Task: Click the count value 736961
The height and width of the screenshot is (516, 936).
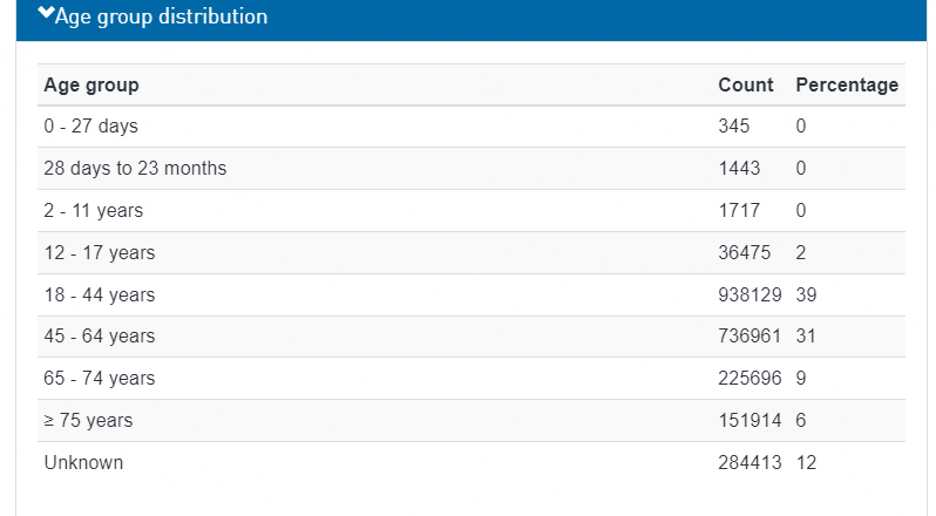Action: point(750,337)
